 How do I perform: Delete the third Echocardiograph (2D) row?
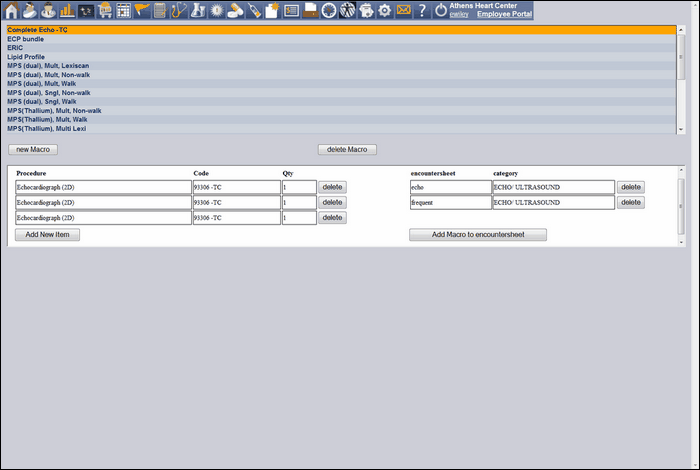pos(332,217)
